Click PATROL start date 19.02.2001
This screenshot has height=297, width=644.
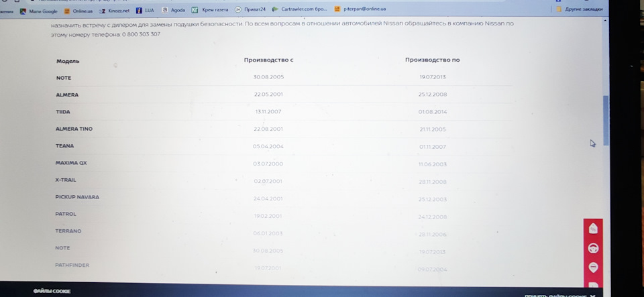tap(268, 216)
